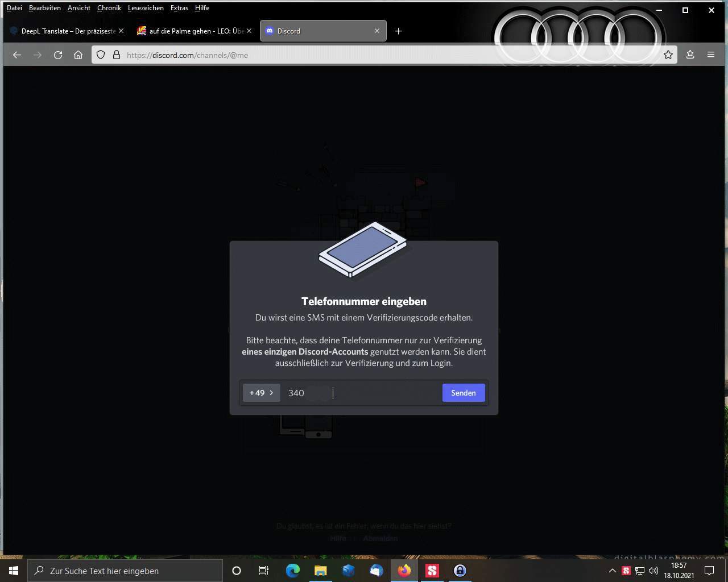Go back to previous page

coord(17,55)
